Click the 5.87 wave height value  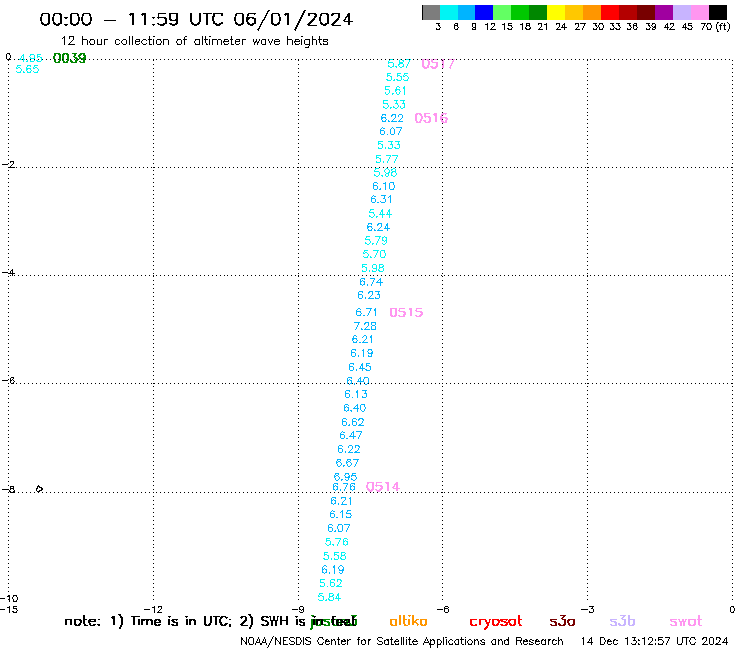399,64
